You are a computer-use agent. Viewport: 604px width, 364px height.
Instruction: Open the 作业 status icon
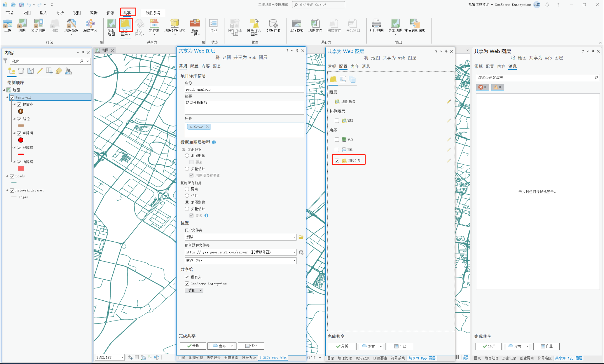pos(213,26)
